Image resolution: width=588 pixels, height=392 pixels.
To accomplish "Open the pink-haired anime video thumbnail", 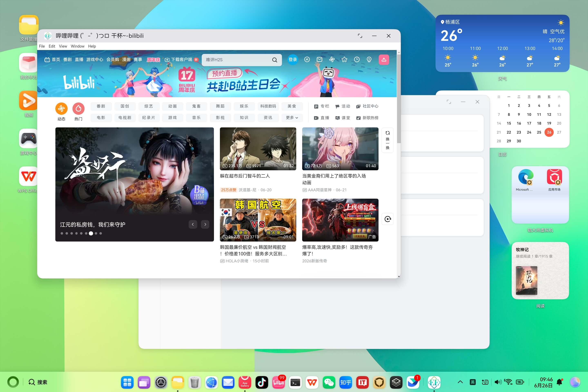I will point(340,149).
